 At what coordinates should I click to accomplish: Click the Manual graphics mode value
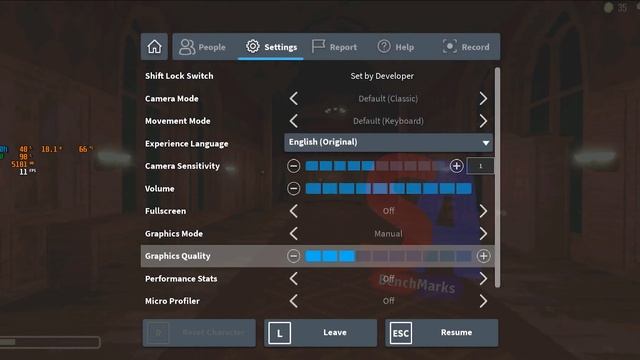(x=388, y=233)
